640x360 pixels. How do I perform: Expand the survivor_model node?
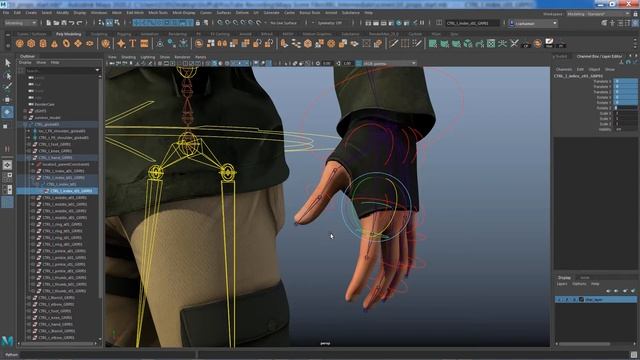point(25,118)
